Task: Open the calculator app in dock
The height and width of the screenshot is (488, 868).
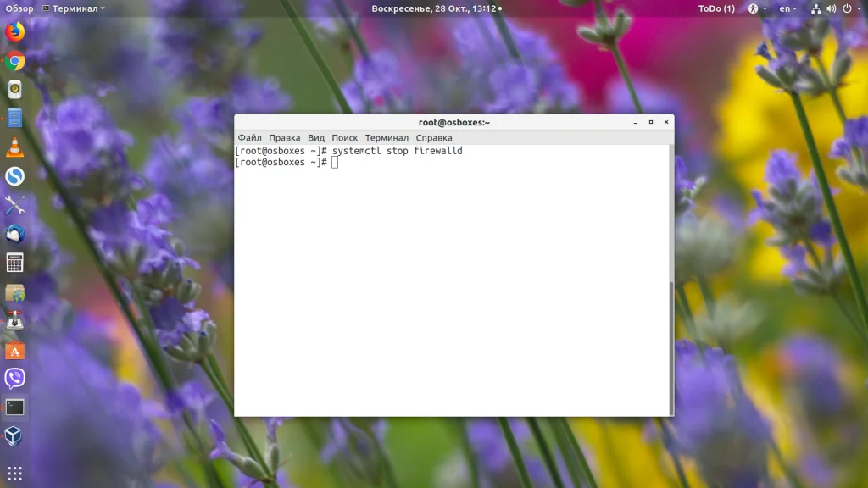Action: tap(15, 263)
